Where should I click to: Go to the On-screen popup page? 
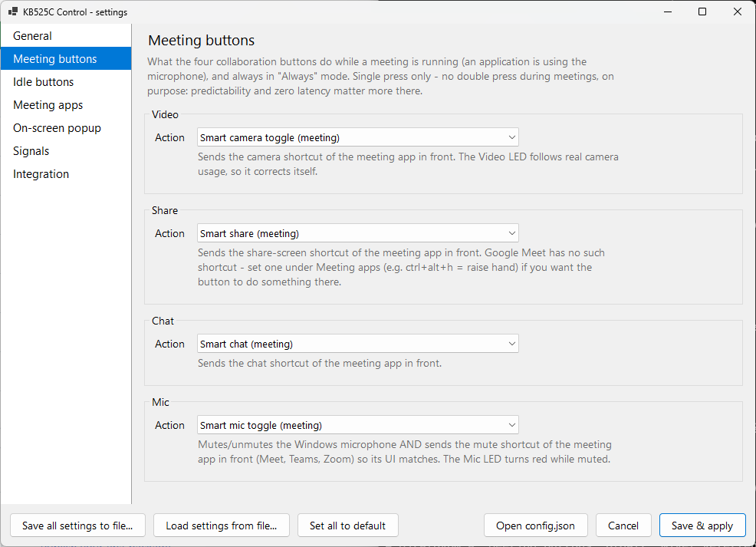tap(66, 128)
